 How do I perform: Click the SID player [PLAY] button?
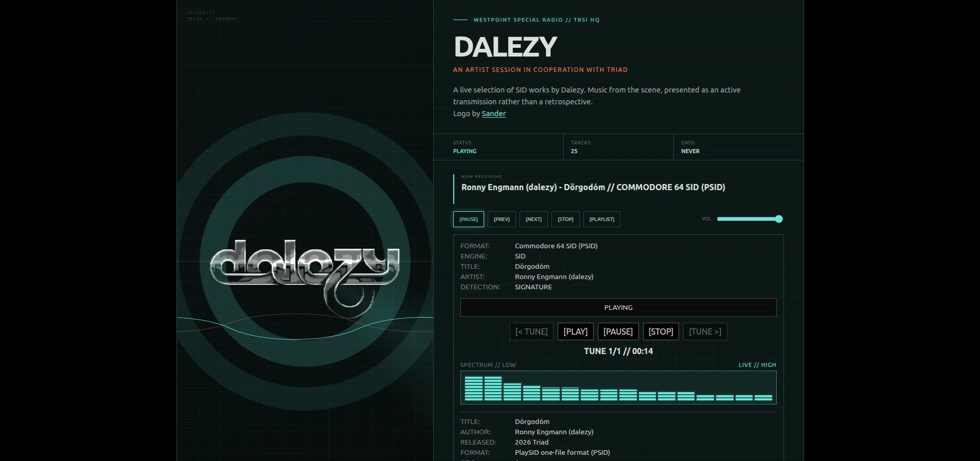pos(575,331)
